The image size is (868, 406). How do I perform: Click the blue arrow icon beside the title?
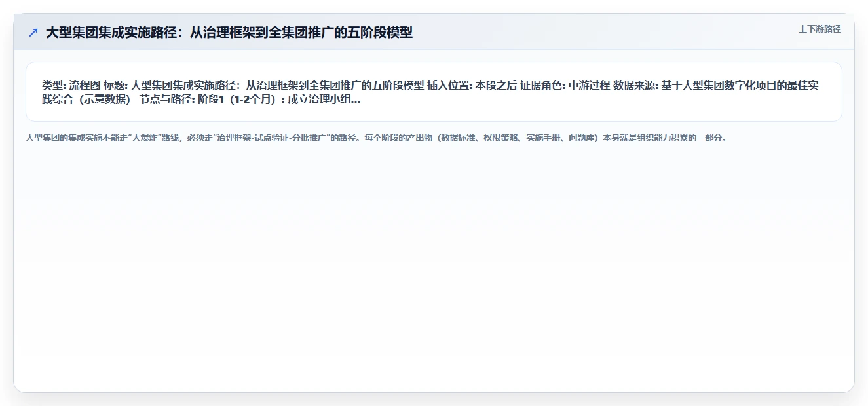tap(33, 32)
